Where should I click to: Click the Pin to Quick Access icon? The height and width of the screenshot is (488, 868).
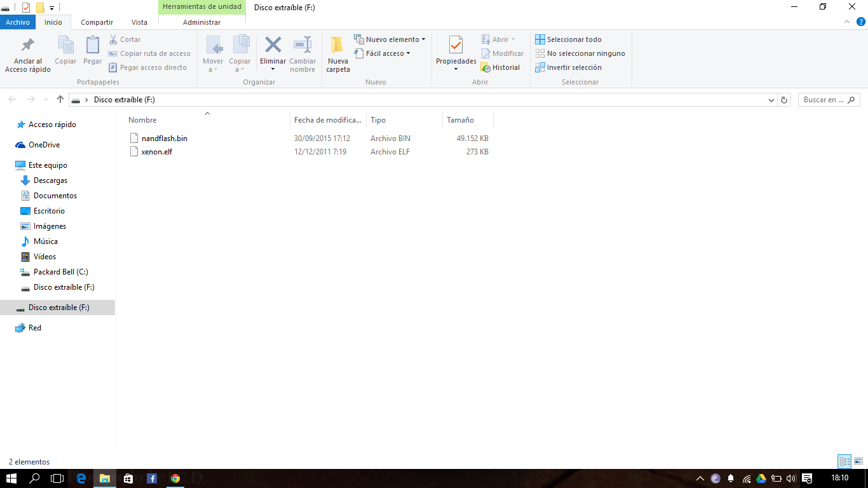tap(27, 46)
